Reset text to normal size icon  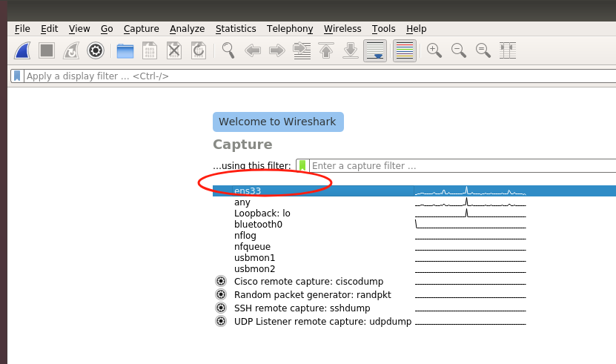[483, 50]
